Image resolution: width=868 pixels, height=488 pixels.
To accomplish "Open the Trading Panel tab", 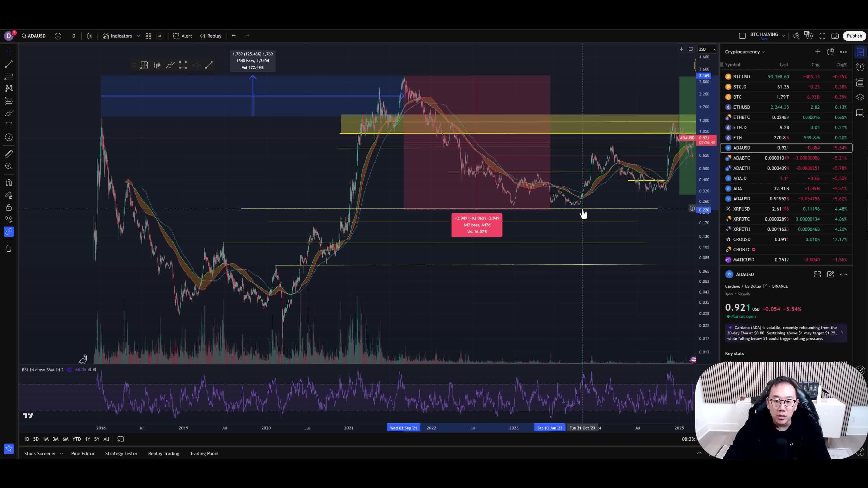I will point(204,453).
